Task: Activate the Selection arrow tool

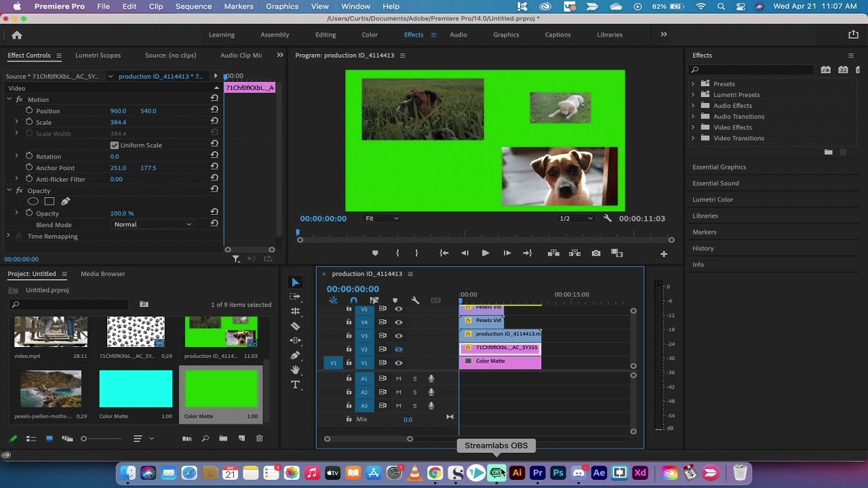Action: coord(295,281)
